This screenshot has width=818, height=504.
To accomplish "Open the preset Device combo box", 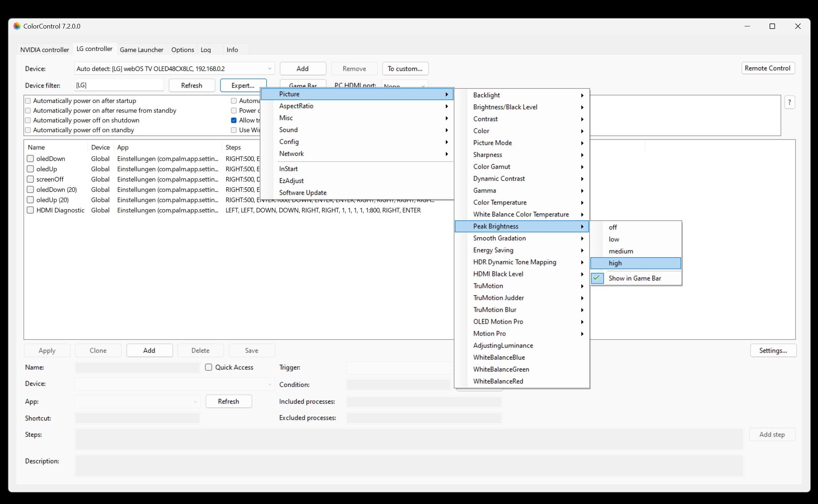I will (x=175, y=384).
